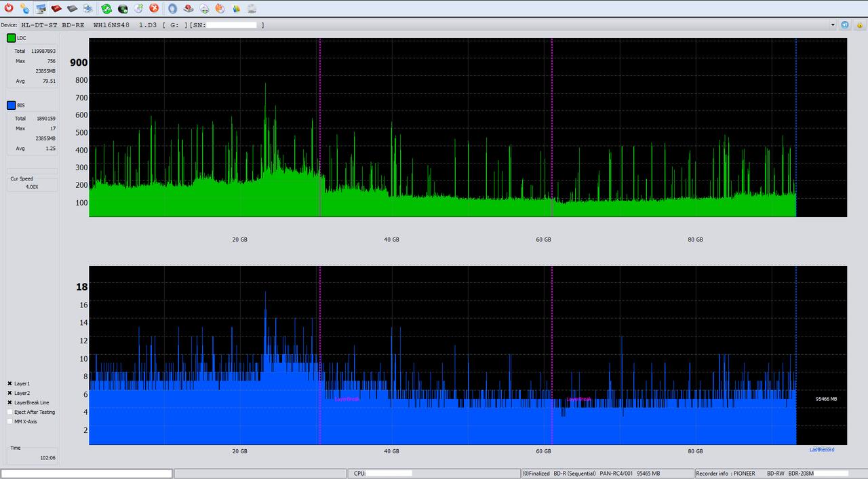Click the BIS graph area
This screenshot has height=479, width=868.
(468, 356)
